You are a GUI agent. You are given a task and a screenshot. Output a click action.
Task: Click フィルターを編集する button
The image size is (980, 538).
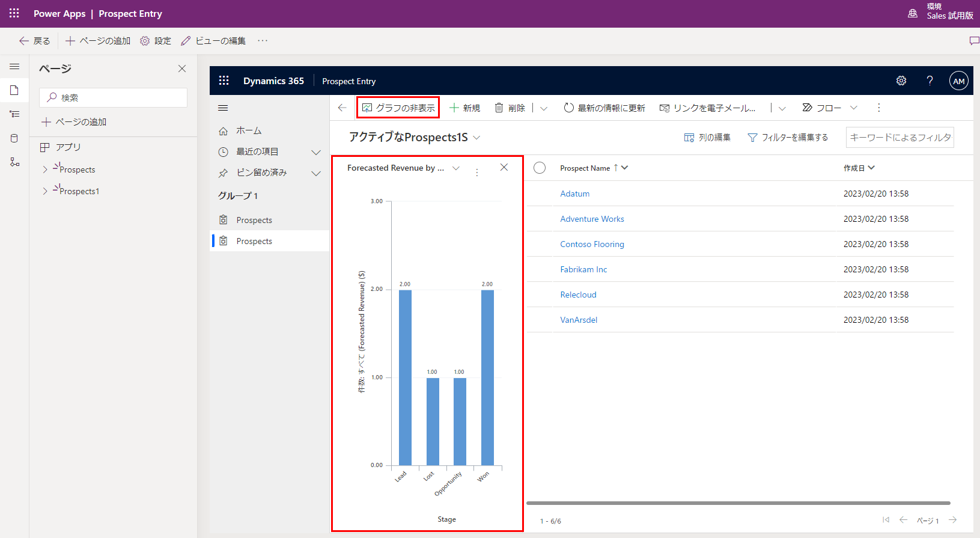tap(788, 138)
